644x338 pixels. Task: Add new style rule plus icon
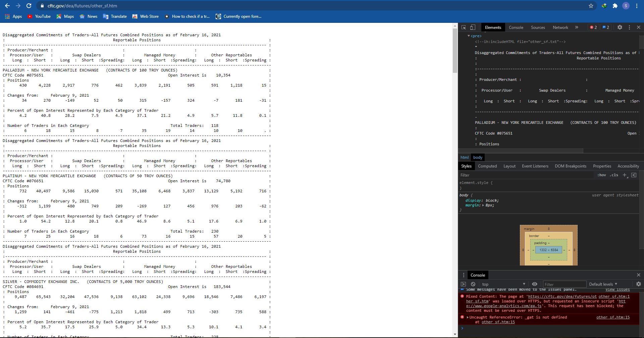(625, 175)
